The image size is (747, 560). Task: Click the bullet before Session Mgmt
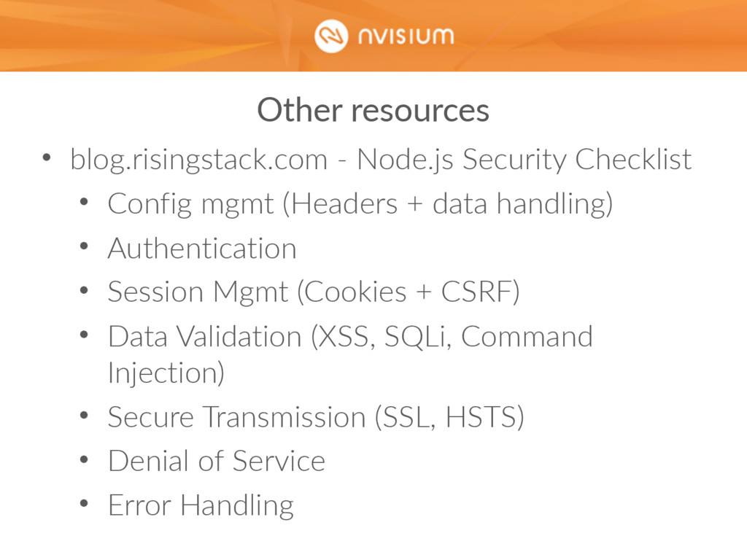(x=84, y=290)
